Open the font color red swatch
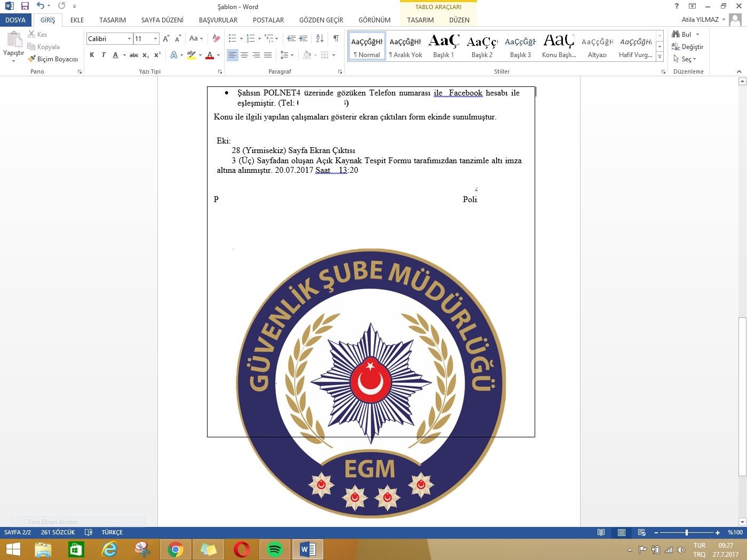Viewport: 747px width, 560px height. (x=210, y=55)
